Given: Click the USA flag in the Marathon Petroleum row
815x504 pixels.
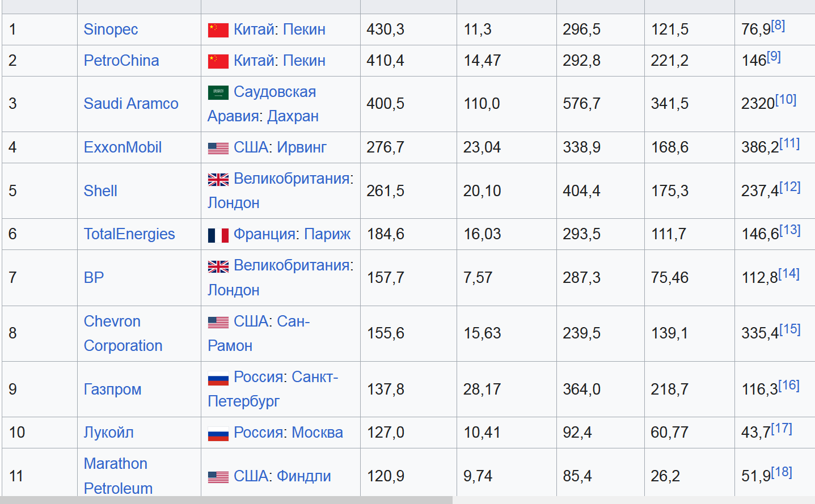Looking at the screenshot, I should point(218,477).
